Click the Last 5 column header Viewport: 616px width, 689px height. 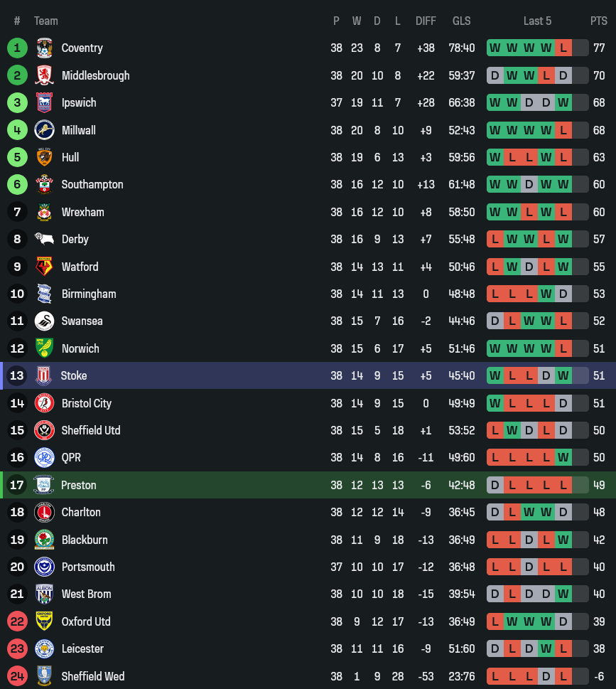tap(537, 21)
